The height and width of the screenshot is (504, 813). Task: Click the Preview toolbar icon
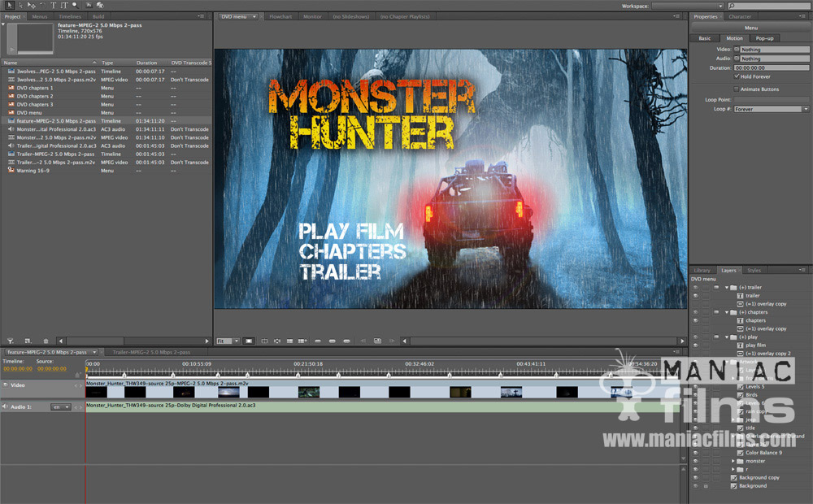point(100,5)
